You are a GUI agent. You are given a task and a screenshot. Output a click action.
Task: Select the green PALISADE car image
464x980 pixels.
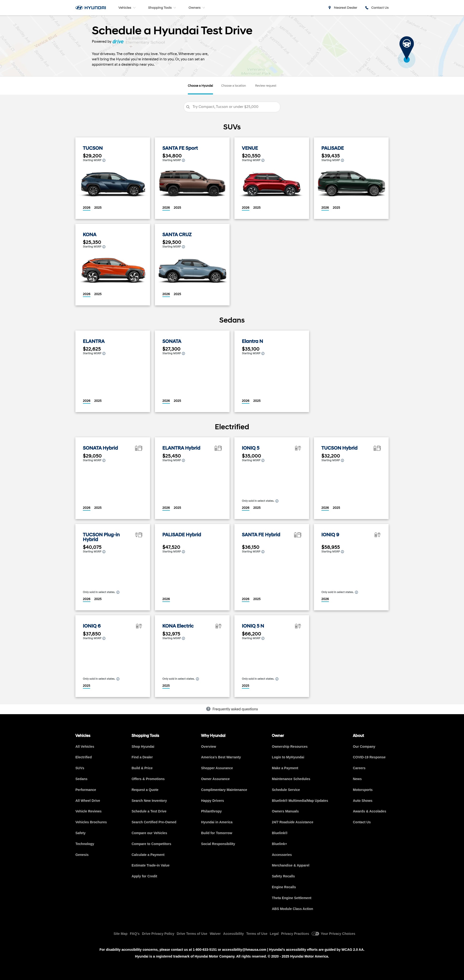(x=351, y=184)
